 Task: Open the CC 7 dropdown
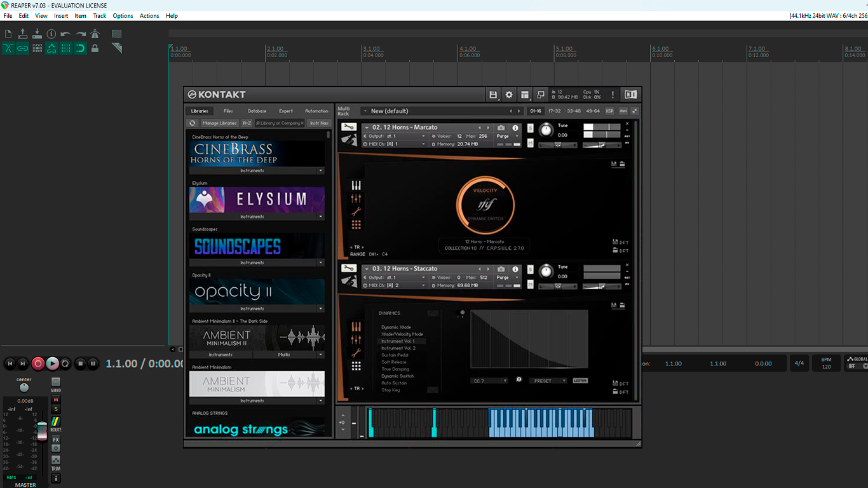tap(489, 381)
